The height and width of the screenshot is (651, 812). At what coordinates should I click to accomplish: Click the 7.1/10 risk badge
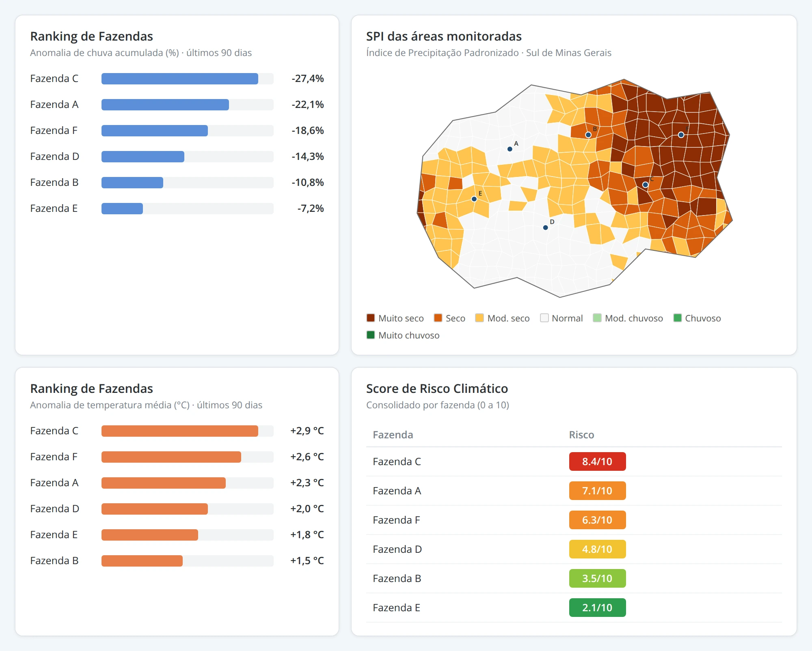(x=597, y=491)
